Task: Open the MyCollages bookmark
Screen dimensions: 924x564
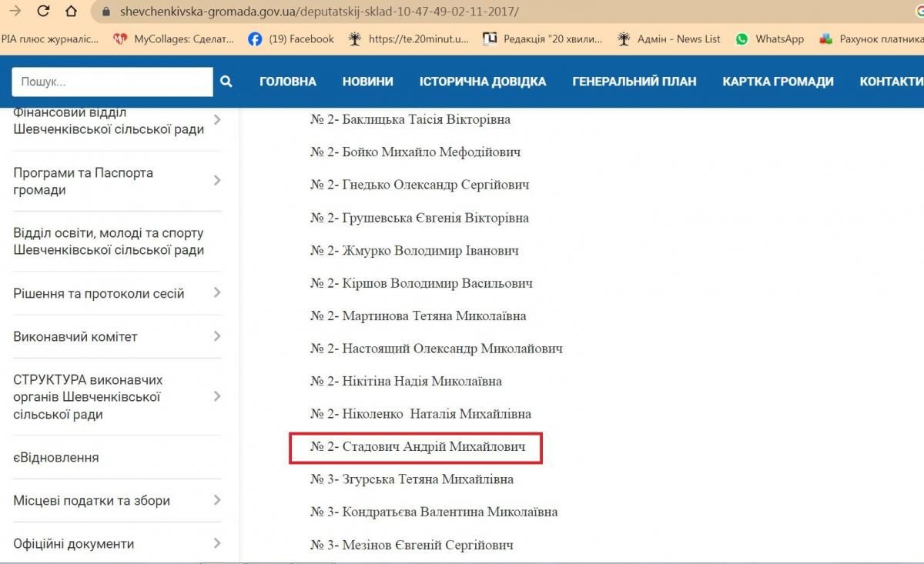Action: 172,38
